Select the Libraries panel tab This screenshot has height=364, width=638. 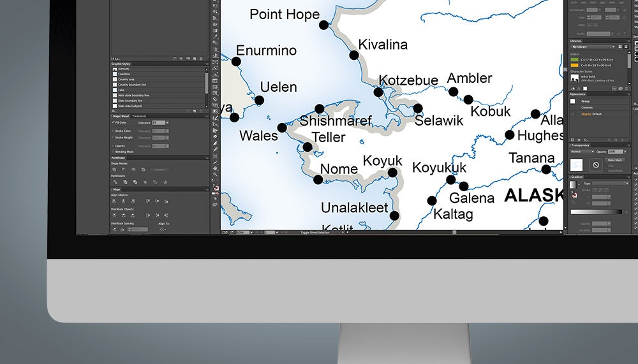(575, 41)
